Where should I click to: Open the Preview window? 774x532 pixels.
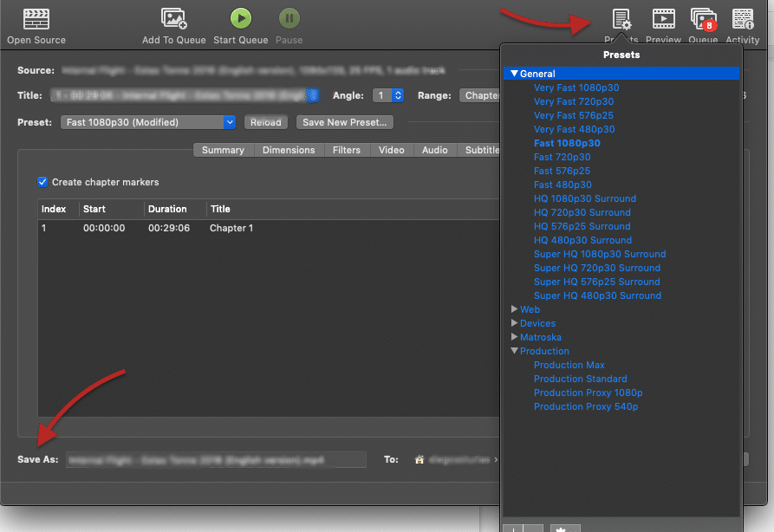[663, 17]
